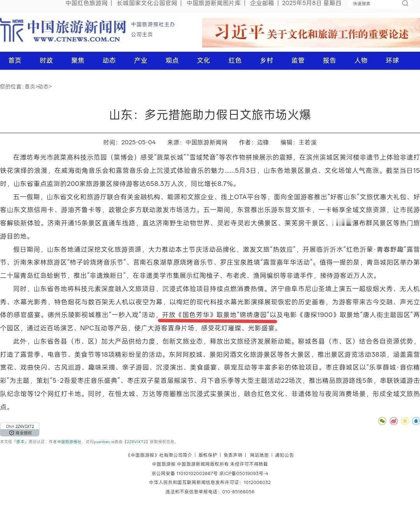The width and height of the screenshot is (420, 510).
Task: Share article via Weibo icon
Action: 394,421
